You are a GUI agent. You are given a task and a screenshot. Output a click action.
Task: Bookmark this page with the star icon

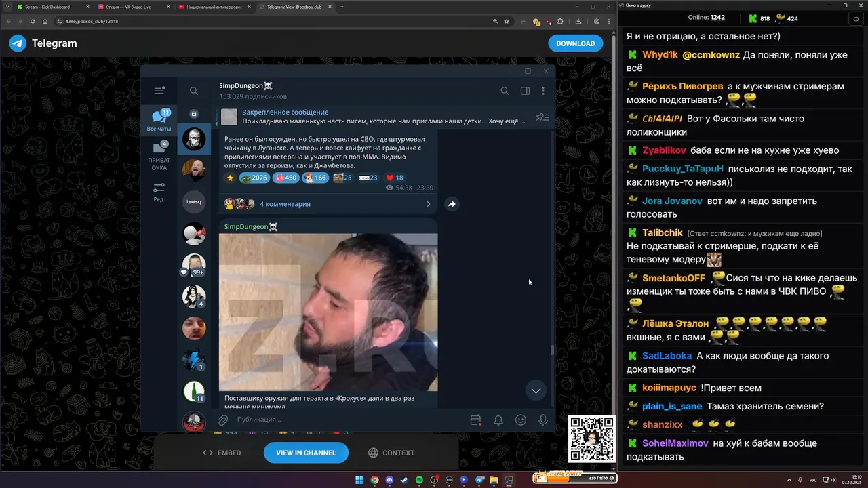pyautogui.click(x=506, y=21)
